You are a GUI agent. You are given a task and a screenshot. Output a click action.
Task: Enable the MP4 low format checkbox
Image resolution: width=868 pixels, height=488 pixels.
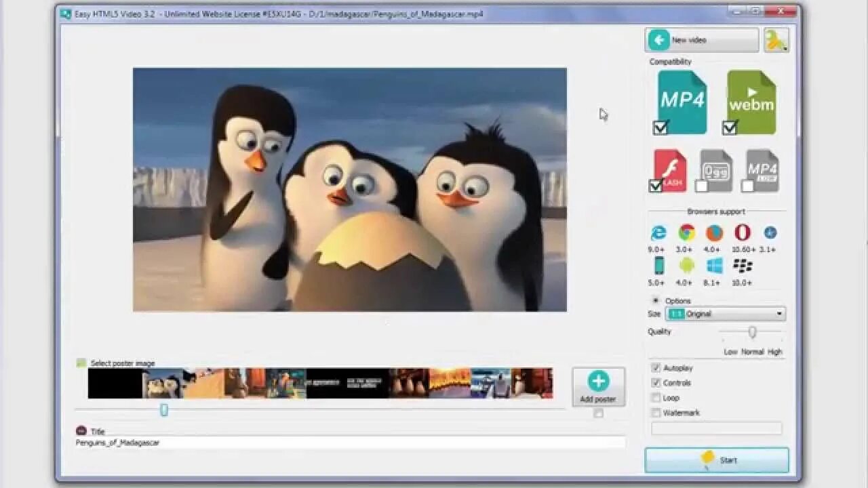pyautogui.click(x=747, y=186)
